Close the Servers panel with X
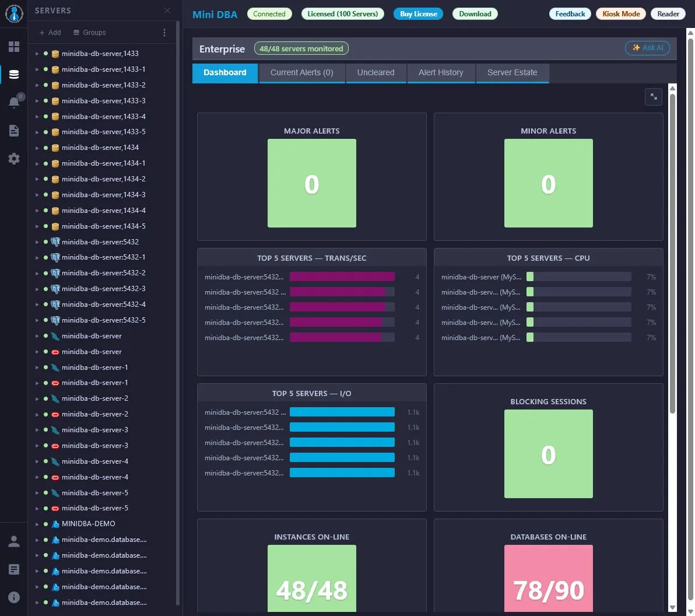Image resolution: width=695 pixels, height=616 pixels. click(x=167, y=10)
